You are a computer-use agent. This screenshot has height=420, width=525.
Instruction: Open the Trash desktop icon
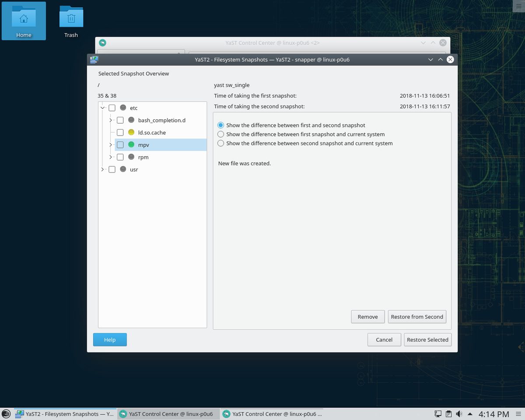coord(71,21)
